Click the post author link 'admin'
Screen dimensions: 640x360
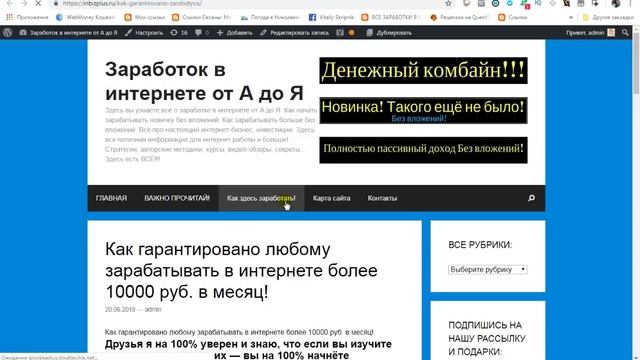click(x=153, y=309)
